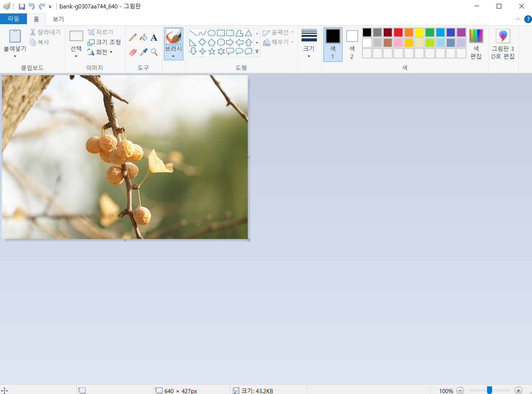Select the Eraser tool
The height and width of the screenshot is (394, 532).
133,52
